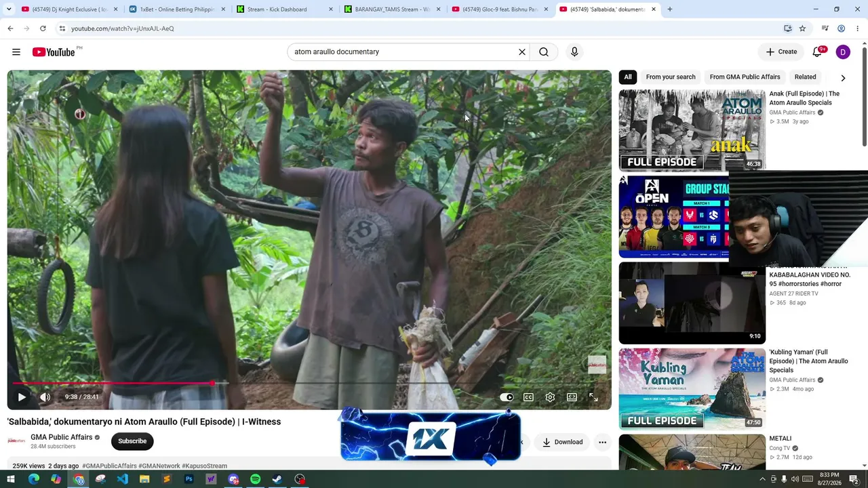The image size is (868, 488).
Task: Open the horror stories video thumbnail
Action: 692,303
